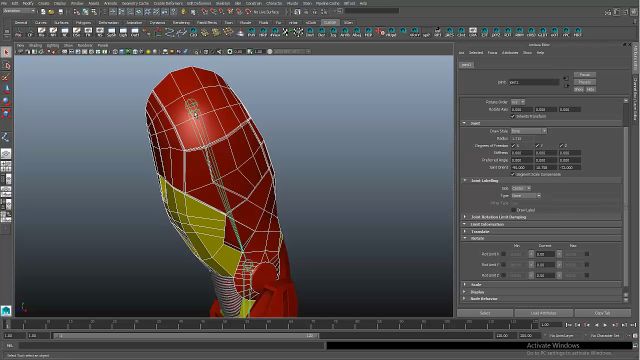
Task: Switch to the Animation shelf tab
Action: coord(134,22)
